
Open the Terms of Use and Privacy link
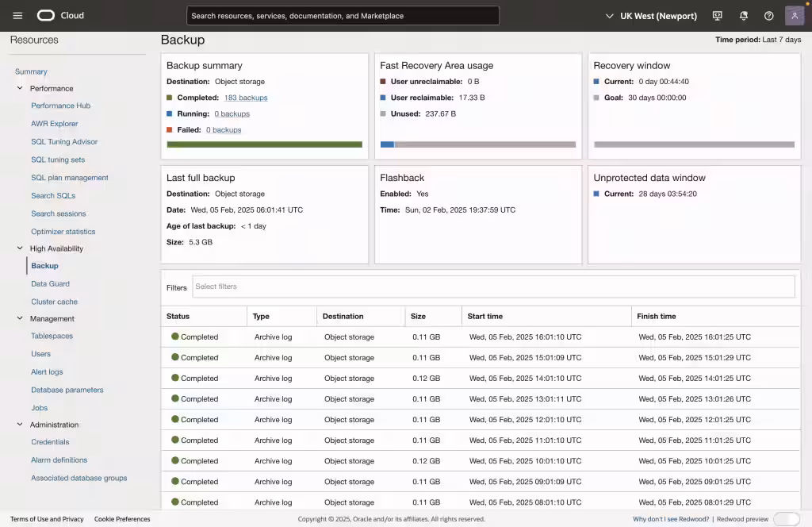[46, 518]
